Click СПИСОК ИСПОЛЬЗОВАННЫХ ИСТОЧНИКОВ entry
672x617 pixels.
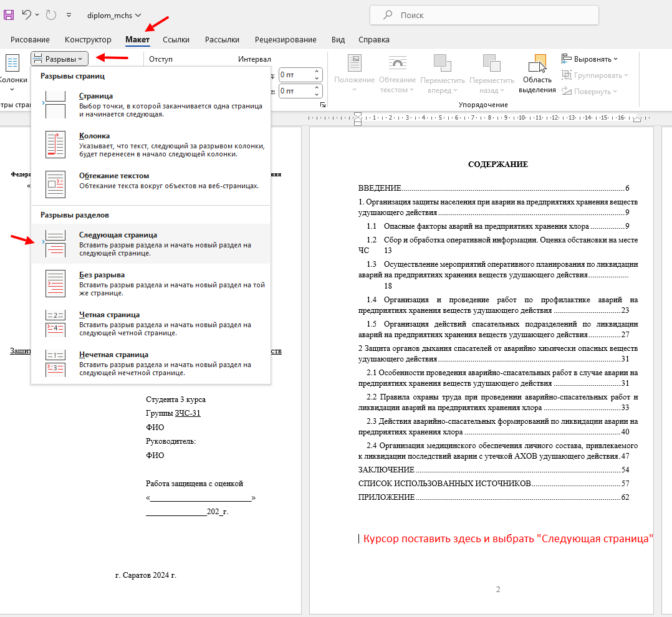pos(494,484)
